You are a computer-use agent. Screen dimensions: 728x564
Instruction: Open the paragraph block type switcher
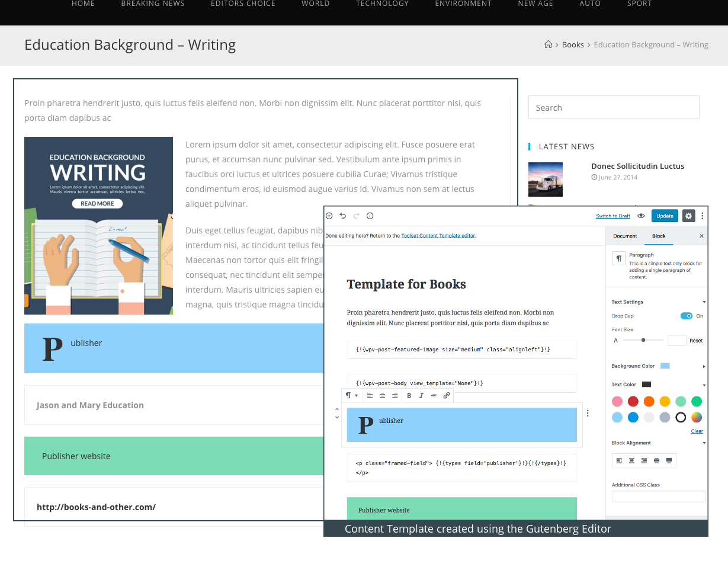click(x=352, y=395)
